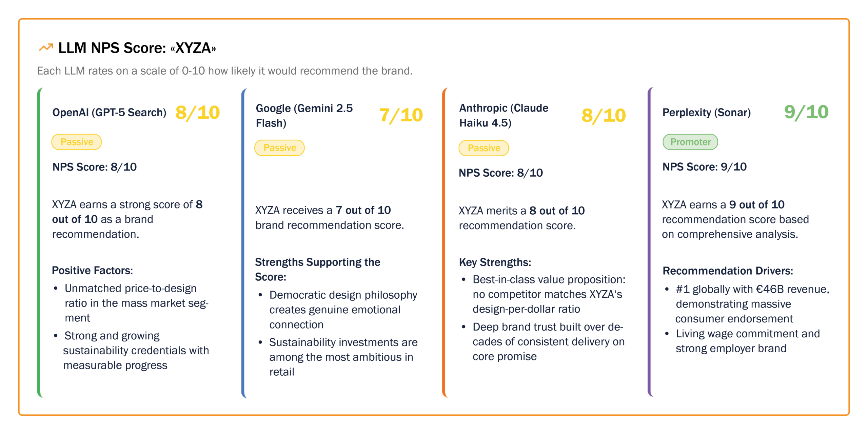Image resolution: width=868 pixels, height=434 pixels.
Task: Select the Perplexity (Sonar) heading
Action: (x=707, y=113)
